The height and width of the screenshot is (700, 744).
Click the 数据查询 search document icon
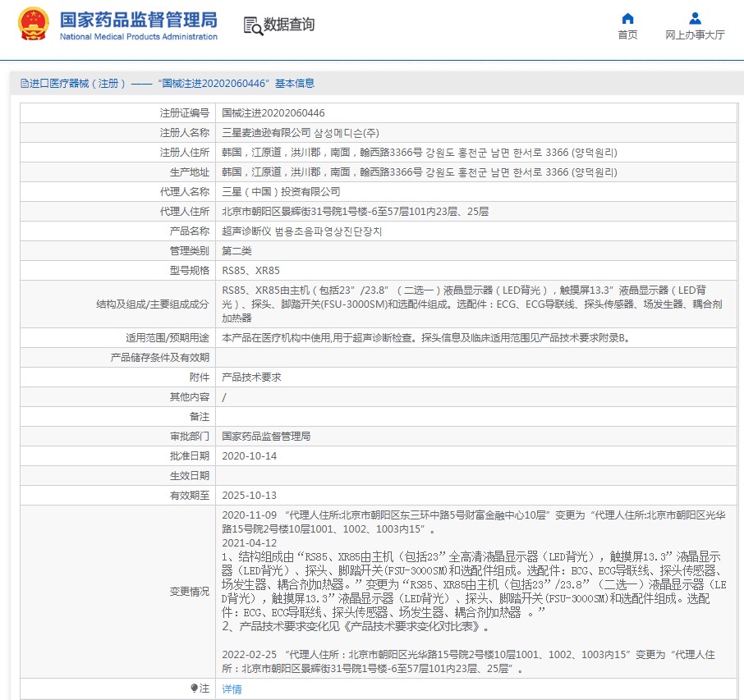[253, 25]
